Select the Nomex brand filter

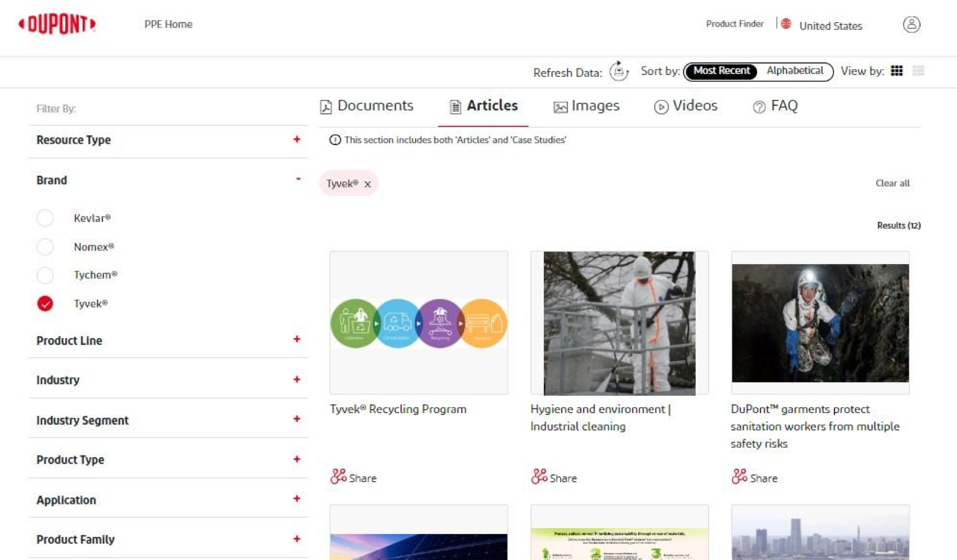[45, 247]
